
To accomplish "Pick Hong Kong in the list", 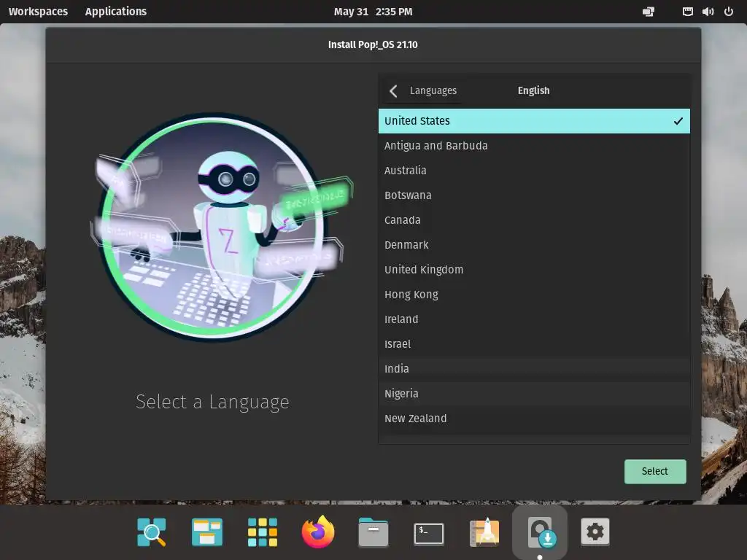I will (534, 295).
